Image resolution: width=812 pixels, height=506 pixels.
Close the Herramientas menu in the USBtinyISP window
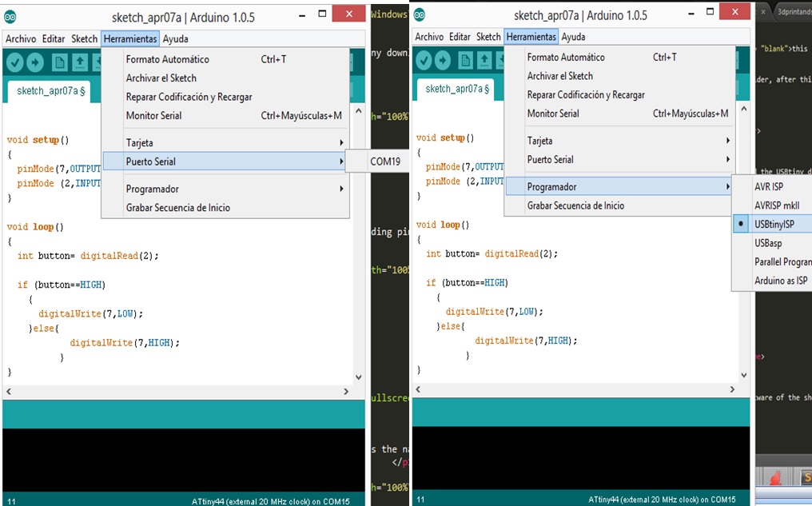pos(531,37)
